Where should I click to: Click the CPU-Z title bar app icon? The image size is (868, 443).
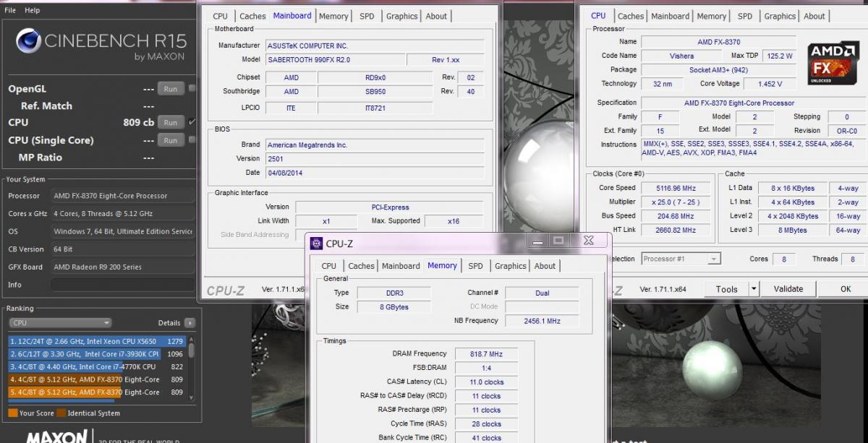pyautogui.click(x=317, y=244)
